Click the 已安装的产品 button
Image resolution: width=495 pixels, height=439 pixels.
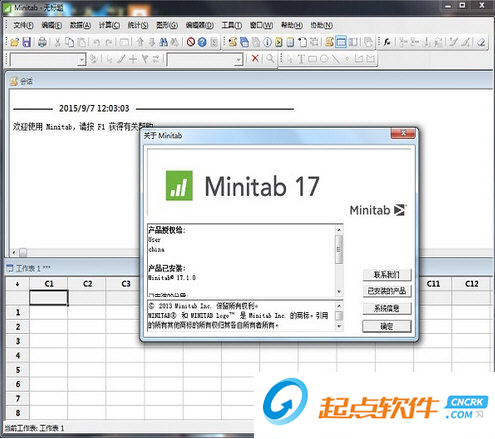tap(387, 291)
